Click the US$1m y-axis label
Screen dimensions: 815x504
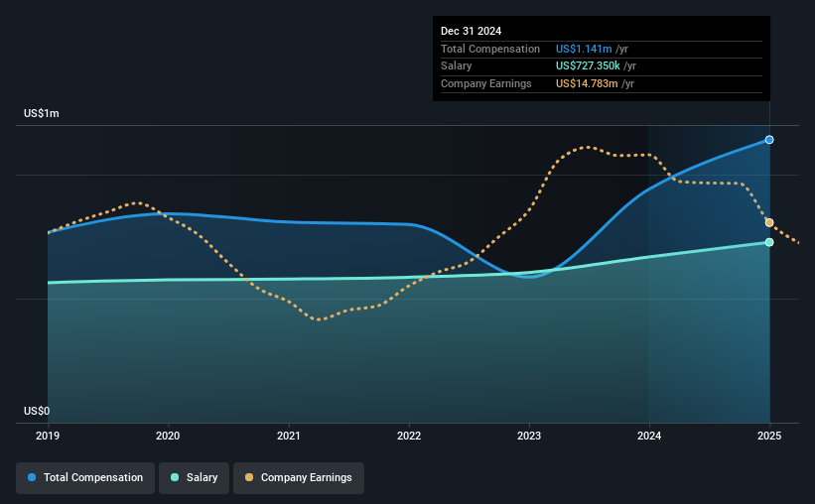[41, 113]
